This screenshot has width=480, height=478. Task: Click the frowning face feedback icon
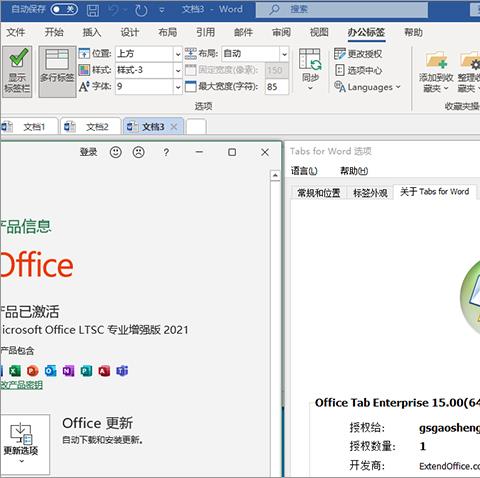(139, 152)
